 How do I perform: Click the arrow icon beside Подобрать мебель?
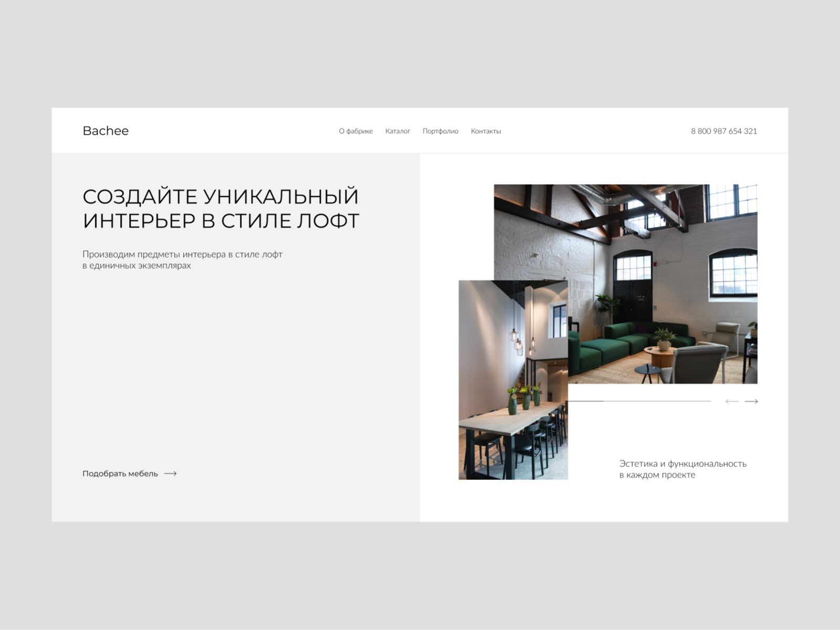pyautogui.click(x=170, y=474)
